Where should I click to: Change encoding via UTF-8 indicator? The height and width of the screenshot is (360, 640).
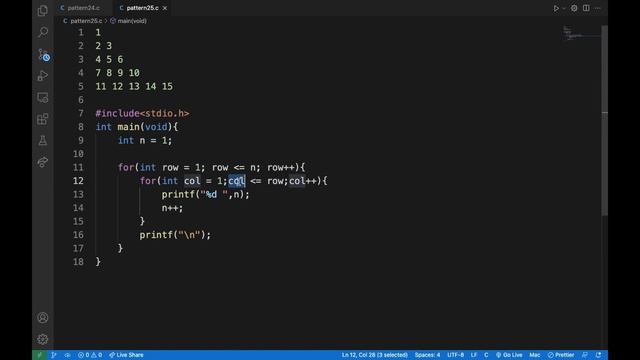(x=455, y=355)
